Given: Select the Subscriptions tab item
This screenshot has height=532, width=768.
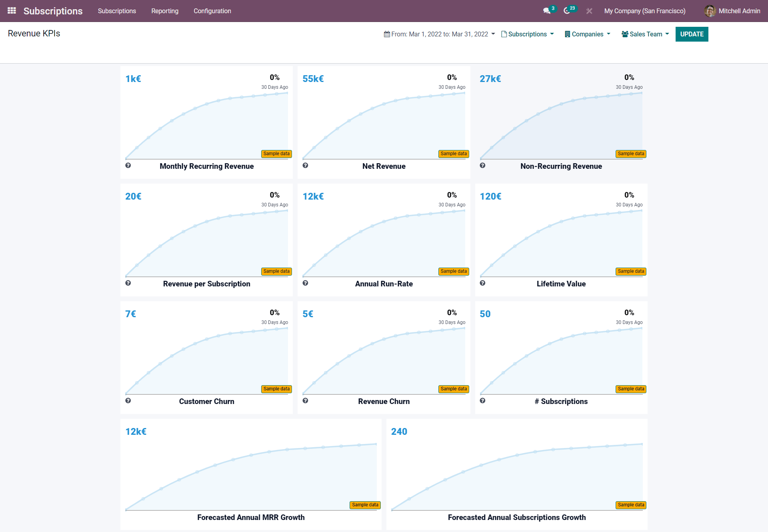Looking at the screenshot, I should tap(117, 10).
